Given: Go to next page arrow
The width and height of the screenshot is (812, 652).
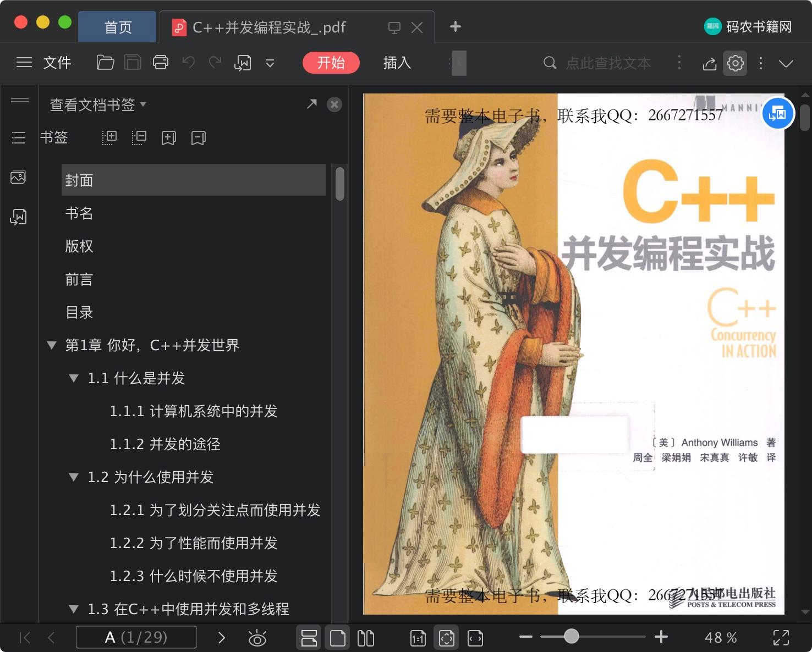Looking at the screenshot, I should point(221,638).
